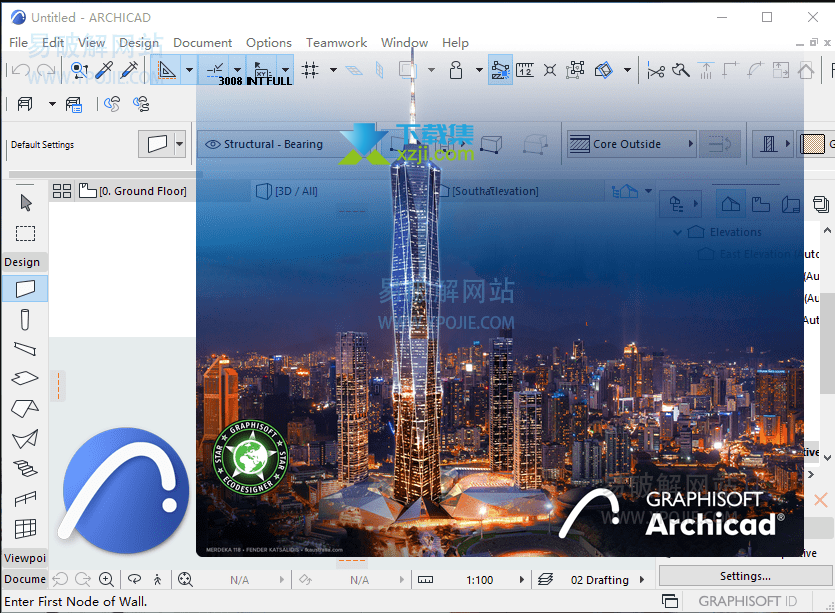
Task: Select the Roof tool
Action: 25,408
